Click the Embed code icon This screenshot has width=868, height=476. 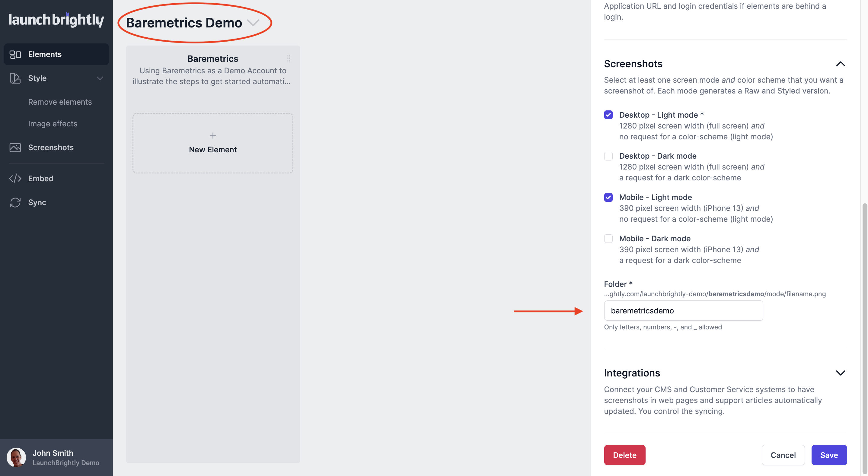click(15, 179)
